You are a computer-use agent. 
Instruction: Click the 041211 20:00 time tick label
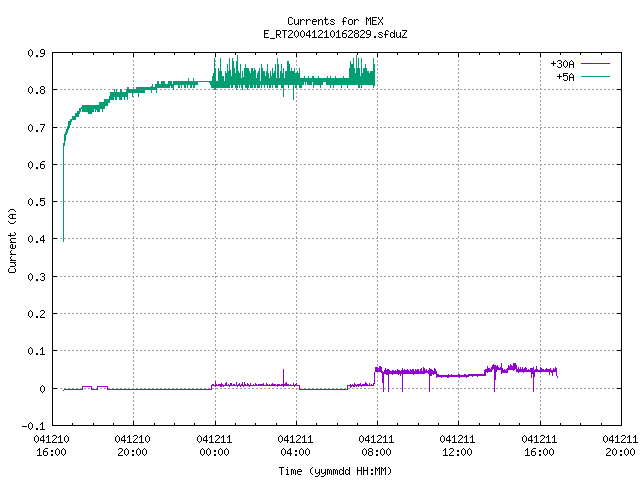click(620, 446)
